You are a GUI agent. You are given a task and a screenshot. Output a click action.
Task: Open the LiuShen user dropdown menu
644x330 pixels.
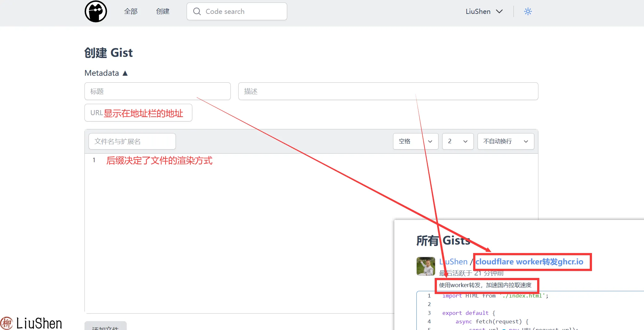tap(484, 12)
